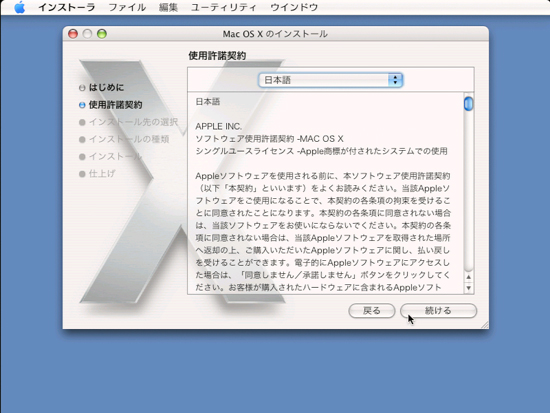Viewport: 550px width, 413px height.
Task: Open the ファイル menu
Action: (x=127, y=7)
